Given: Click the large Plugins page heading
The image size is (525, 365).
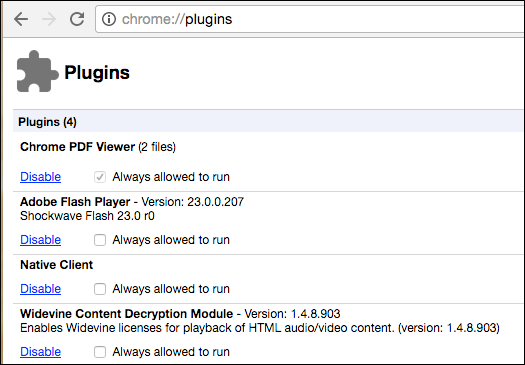Looking at the screenshot, I should 97,72.
